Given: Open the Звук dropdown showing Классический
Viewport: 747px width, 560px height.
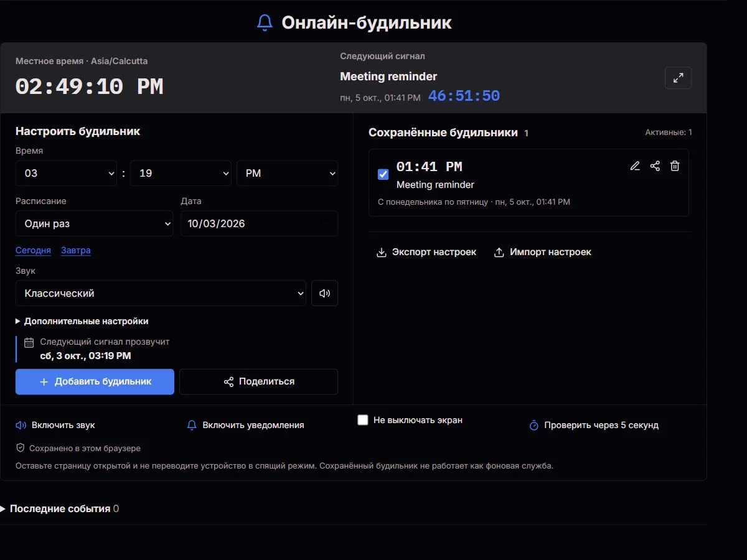Looking at the screenshot, I should [161, 293].
